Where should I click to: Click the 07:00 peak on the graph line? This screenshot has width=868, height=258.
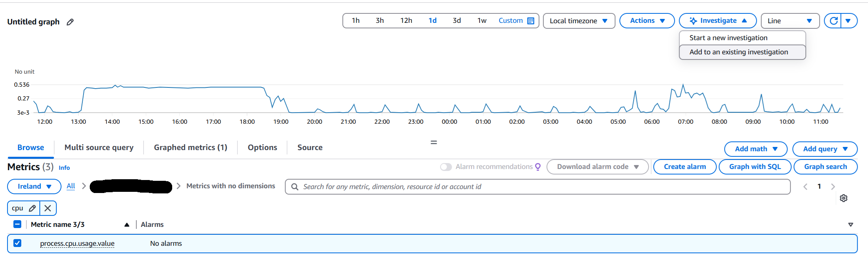(683, 85)
